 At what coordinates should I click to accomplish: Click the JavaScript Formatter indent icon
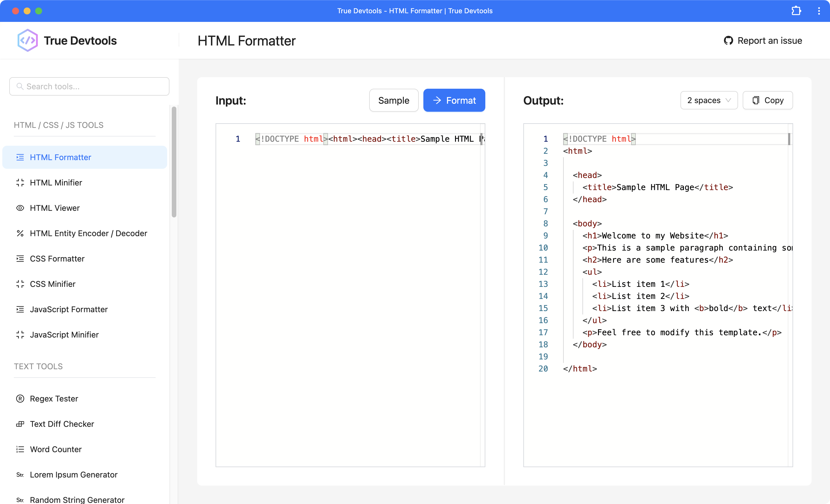pyautogui.click(x=20, y=309)
